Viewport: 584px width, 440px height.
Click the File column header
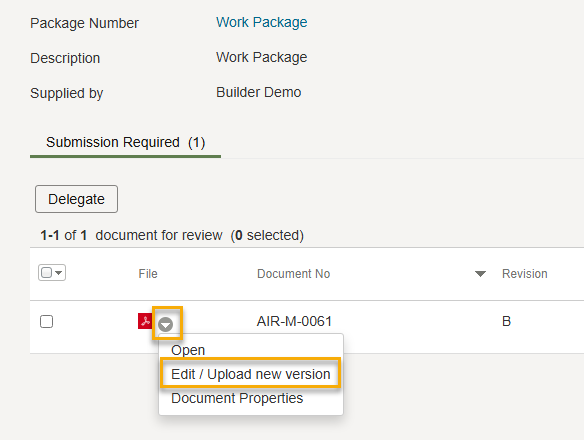[148, 274]
